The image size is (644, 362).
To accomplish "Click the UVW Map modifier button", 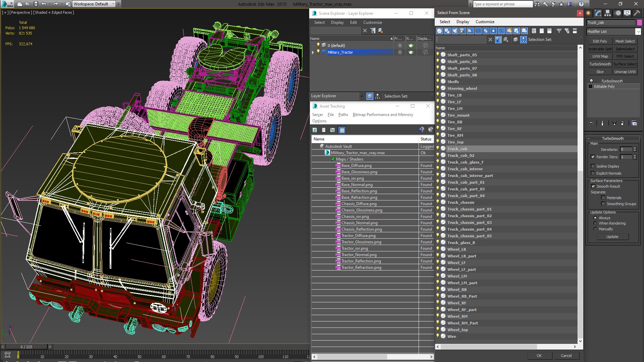I will (600, 56).
